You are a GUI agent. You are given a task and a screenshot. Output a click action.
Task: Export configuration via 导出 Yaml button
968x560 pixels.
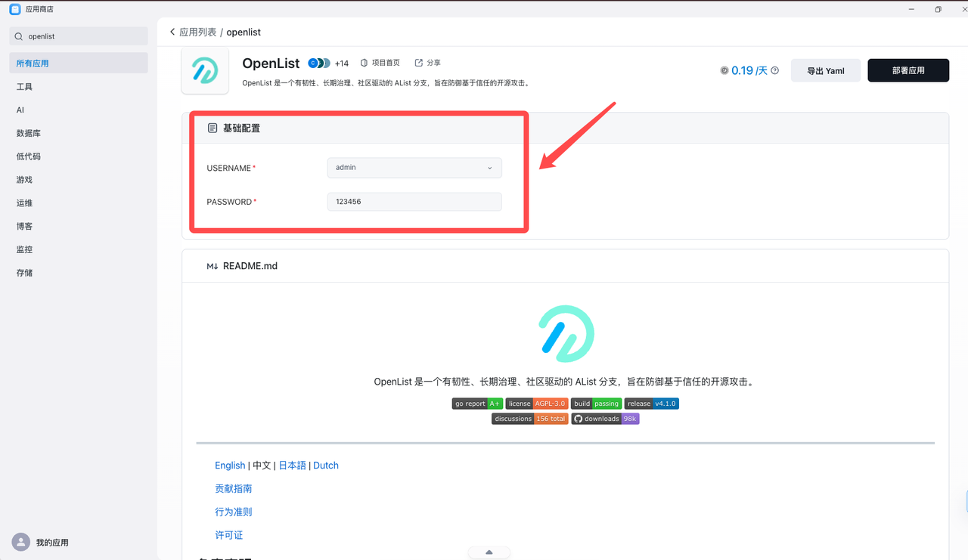point(825,70)
